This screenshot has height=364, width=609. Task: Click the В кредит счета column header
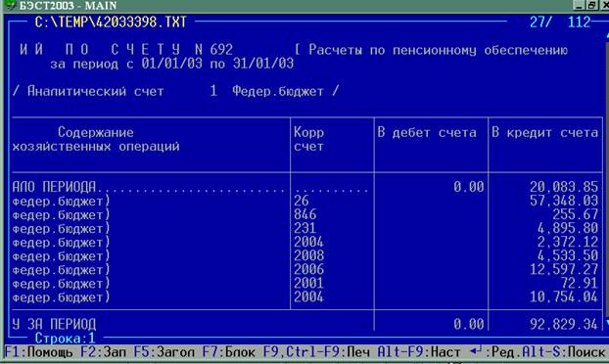tap(544, 133)
